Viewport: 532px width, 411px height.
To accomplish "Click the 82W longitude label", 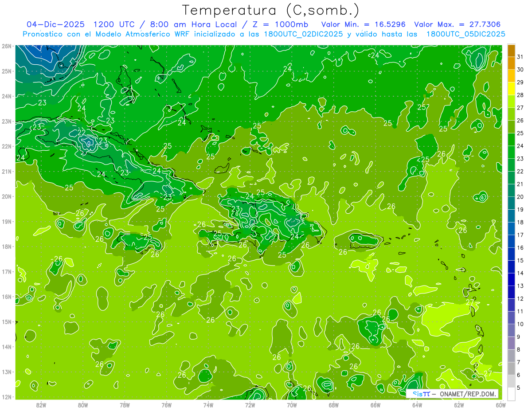I will click(x=41, y=404).
